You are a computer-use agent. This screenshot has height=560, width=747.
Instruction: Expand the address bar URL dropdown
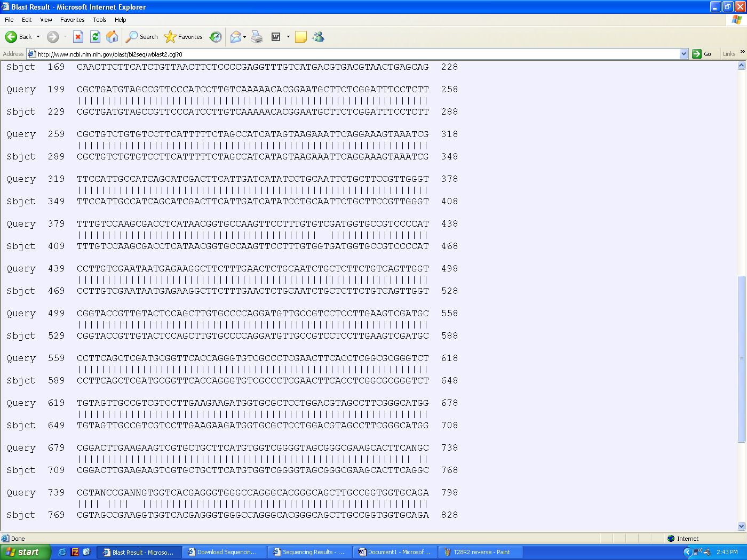point(684,54)
